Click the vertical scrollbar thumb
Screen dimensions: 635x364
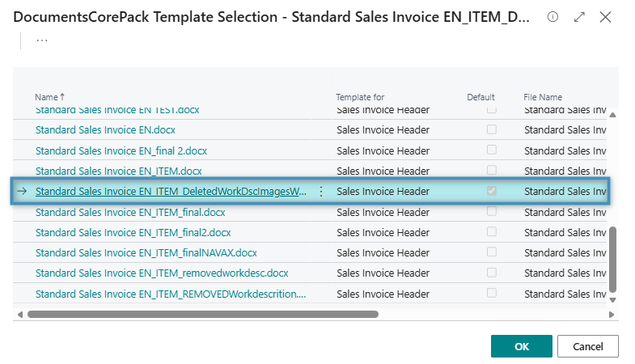612,259
